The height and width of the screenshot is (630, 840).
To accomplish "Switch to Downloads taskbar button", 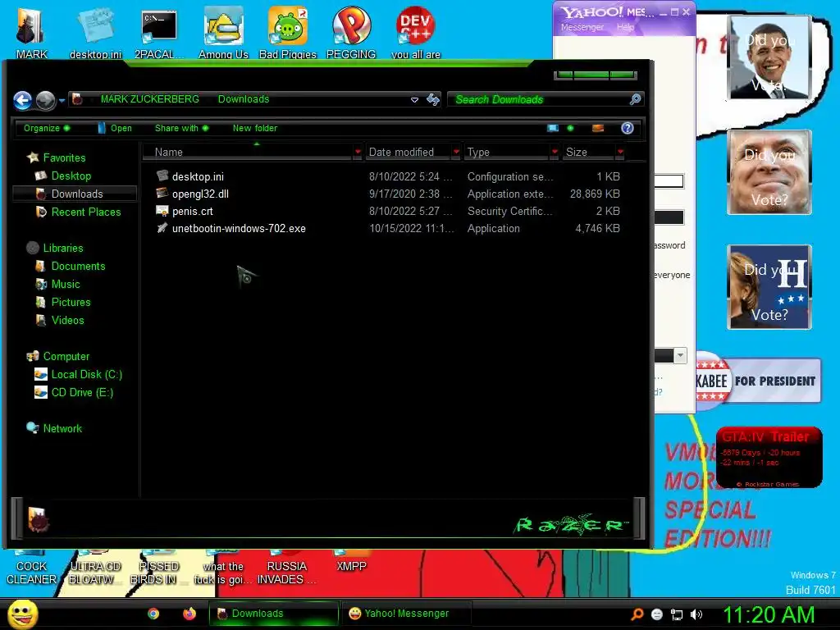I will click(274, 614).
